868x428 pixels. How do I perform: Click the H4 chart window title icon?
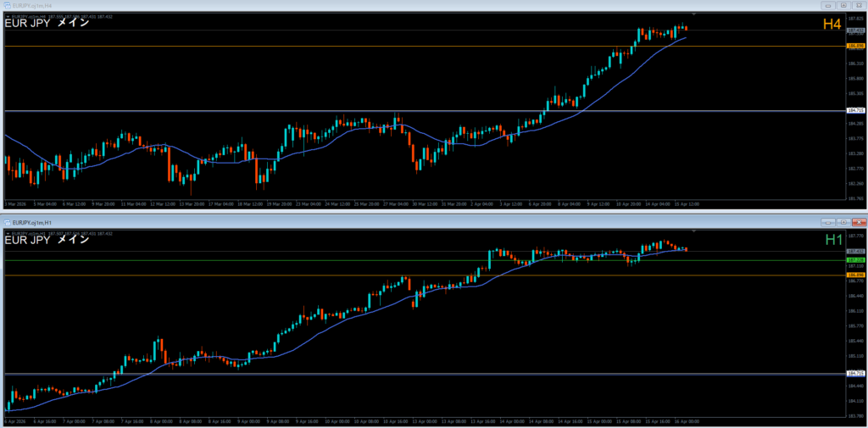8,5
